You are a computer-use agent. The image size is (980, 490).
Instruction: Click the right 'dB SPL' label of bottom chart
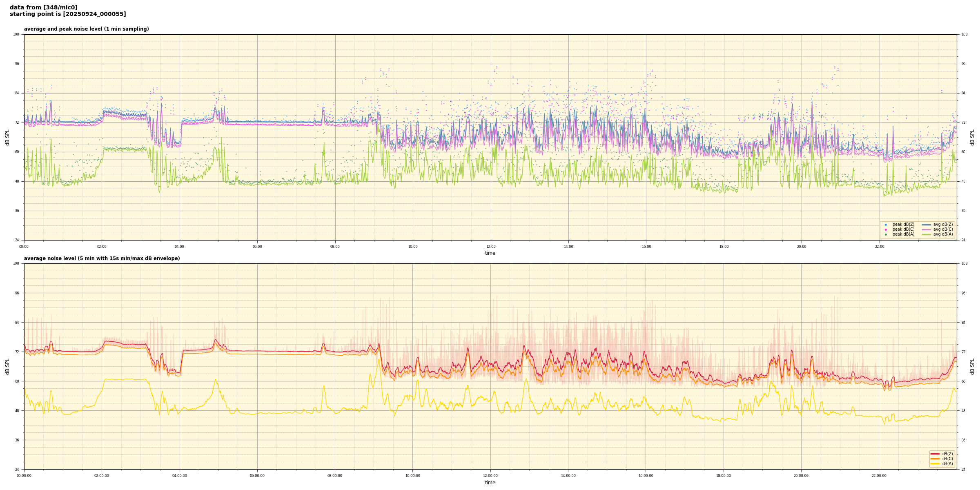[x=972, y=366]
